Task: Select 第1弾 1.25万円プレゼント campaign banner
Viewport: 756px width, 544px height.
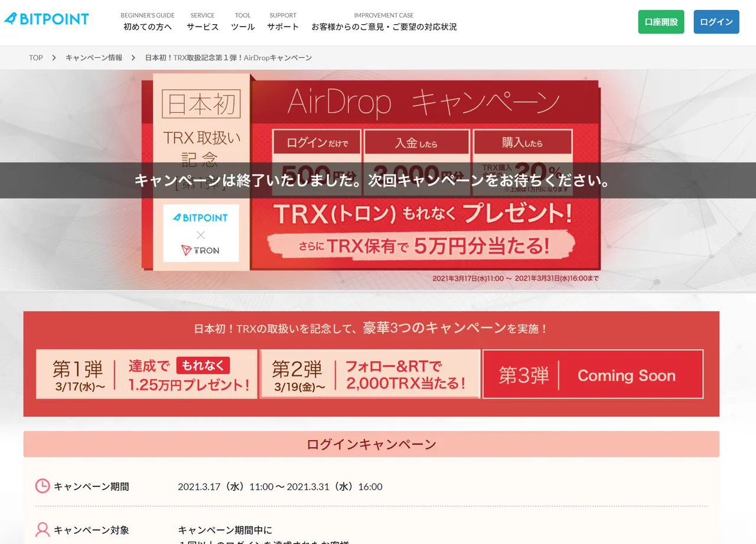Action: point(146,374)
